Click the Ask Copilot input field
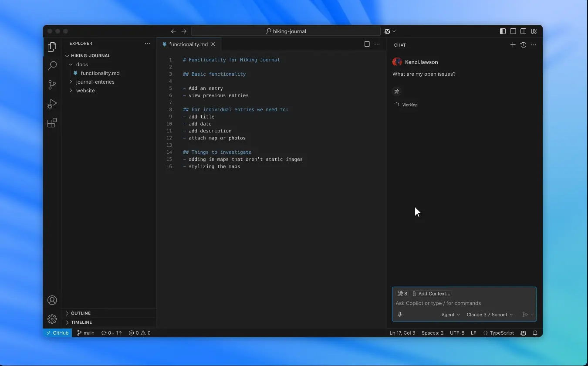This screenshot has height=366, width=588. (438, 303)
